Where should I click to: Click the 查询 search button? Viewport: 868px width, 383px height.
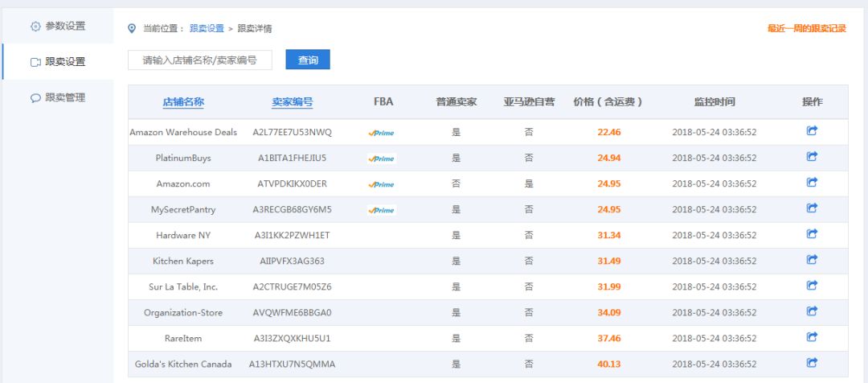308,60
